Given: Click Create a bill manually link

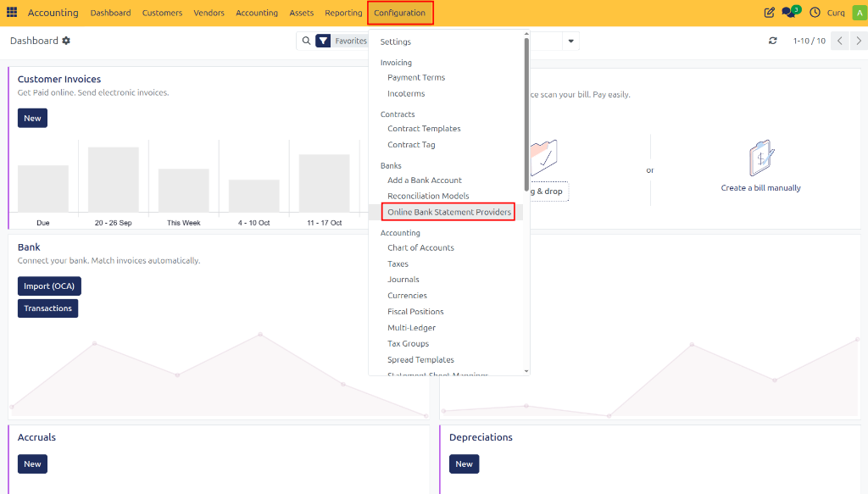Looking at the screenshot, I should (760, 188).
